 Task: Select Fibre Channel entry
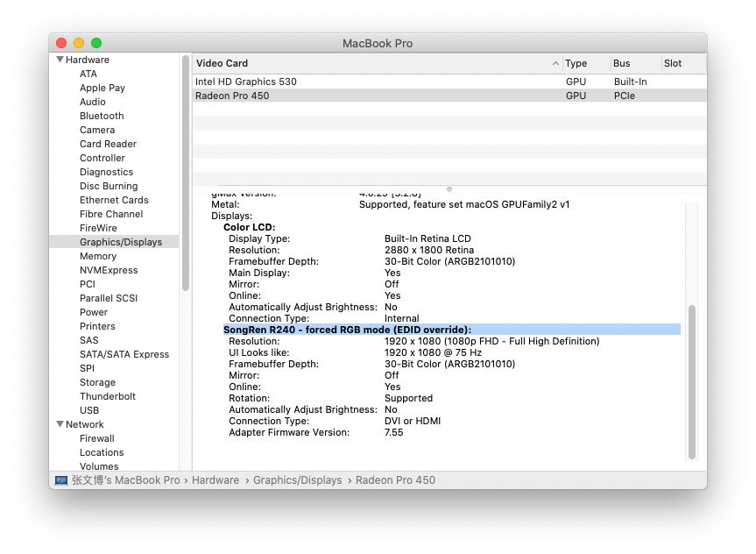[x=111, y=214]
